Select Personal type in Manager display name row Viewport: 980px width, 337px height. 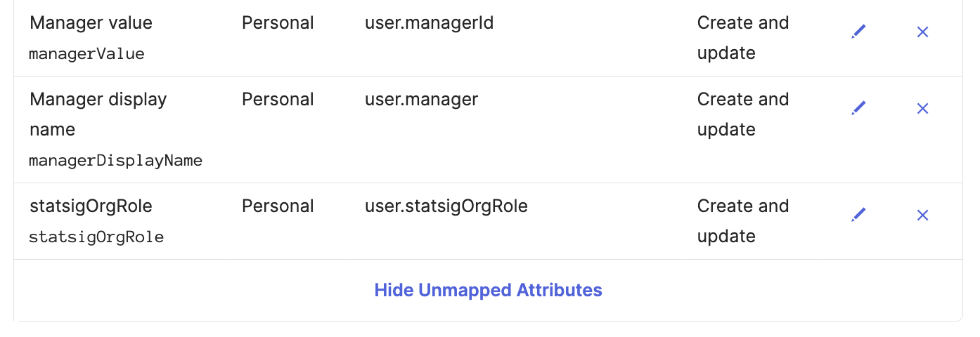[278, 99]
